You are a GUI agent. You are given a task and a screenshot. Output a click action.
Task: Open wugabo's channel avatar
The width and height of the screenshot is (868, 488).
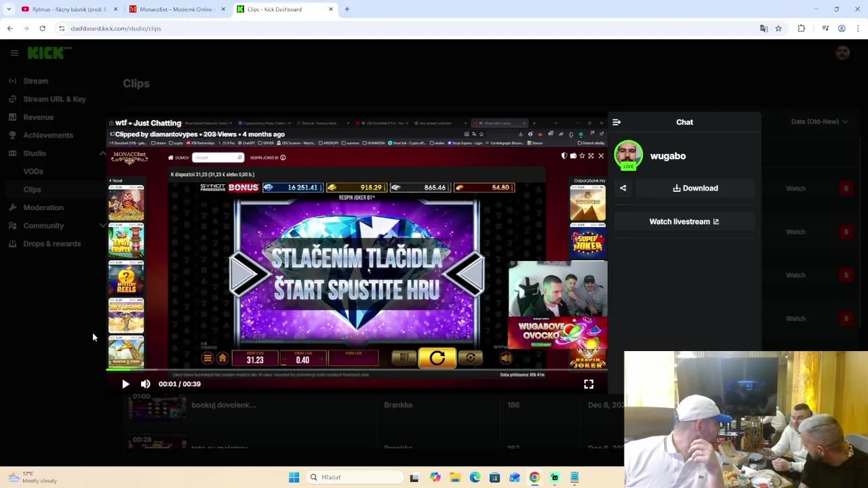coord(629,155)
